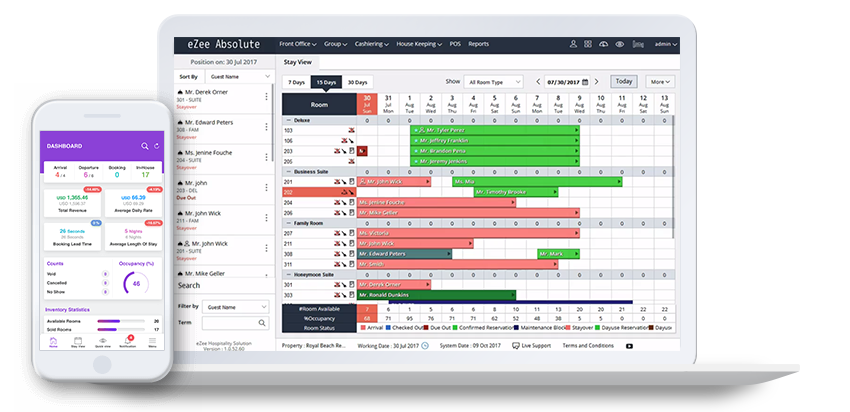Tap the search icon on mobile Dashboard
Viewport: 850px width, 412px height.
(144, 146)
